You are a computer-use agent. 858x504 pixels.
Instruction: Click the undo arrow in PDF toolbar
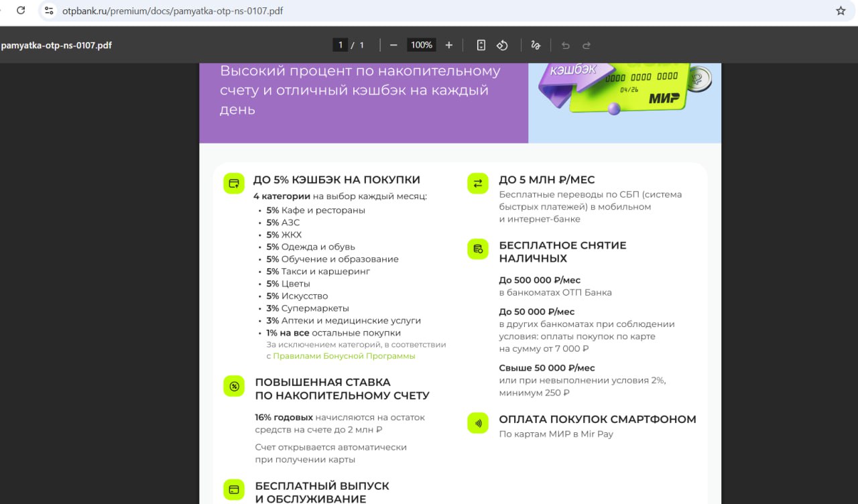[565, 45]
